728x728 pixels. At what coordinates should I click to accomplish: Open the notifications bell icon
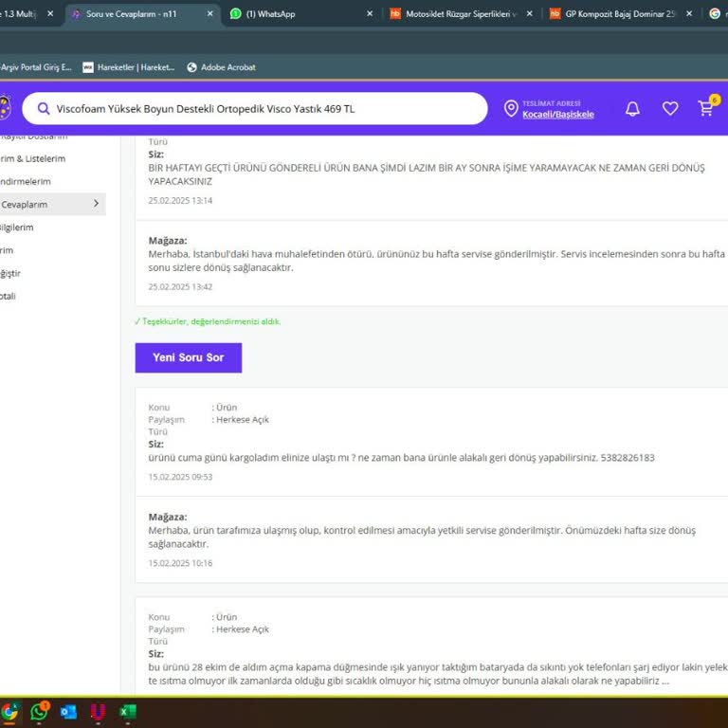pos(632,109)
